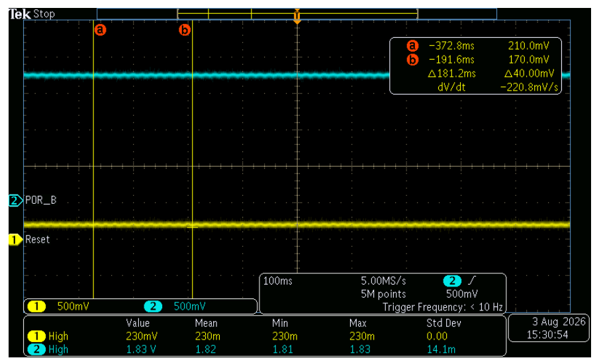The image size is (601, 364).
Task: Click channel 2 mean value 1.82
Action: point(205,349)
